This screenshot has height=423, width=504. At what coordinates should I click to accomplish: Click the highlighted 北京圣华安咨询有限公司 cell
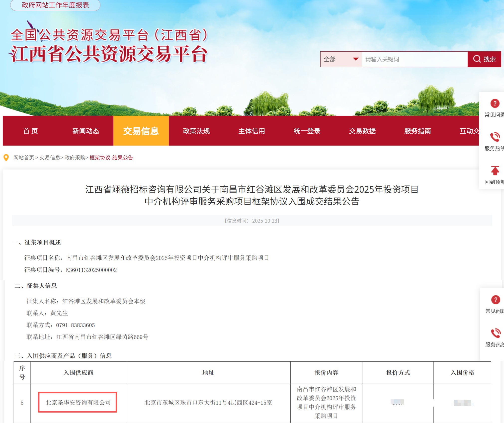coord(78,402)
